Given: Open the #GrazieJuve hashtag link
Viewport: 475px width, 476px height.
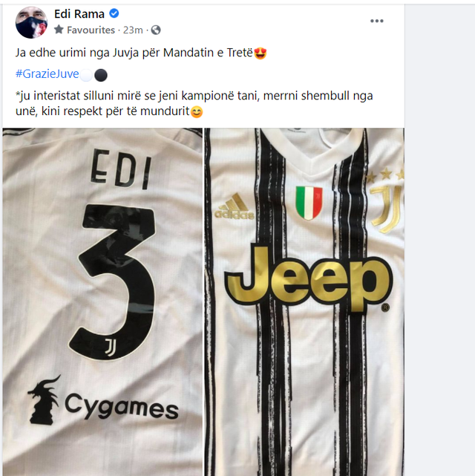Looking at the screenshot, I should [47, 74].
